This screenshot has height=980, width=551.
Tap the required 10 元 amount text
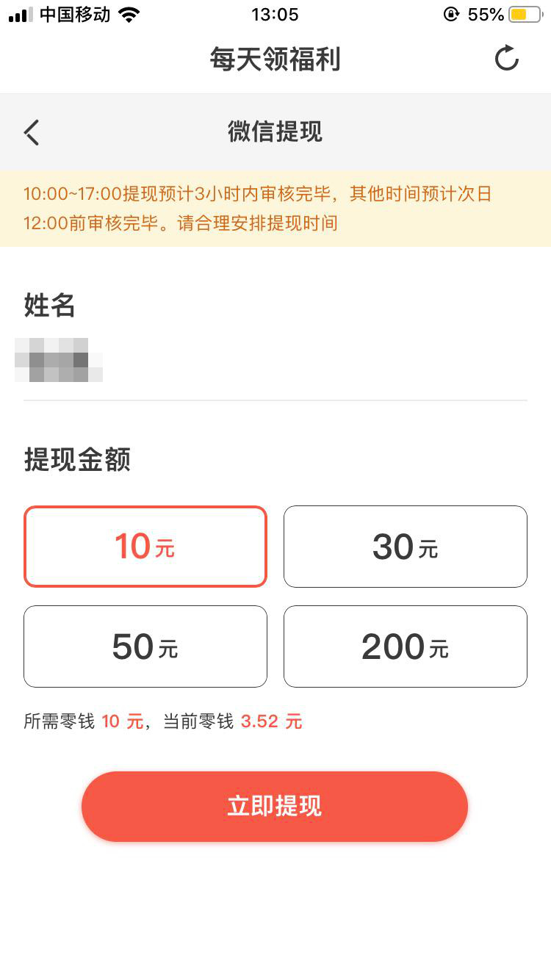coord(123,721)
